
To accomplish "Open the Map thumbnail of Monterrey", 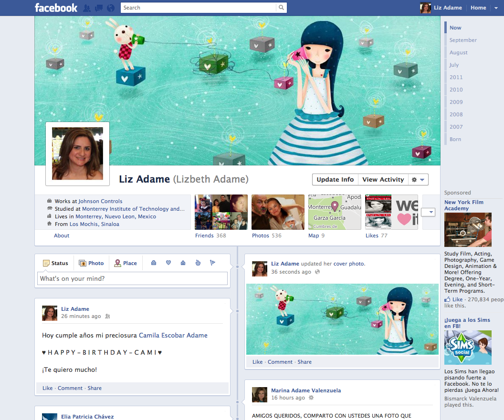I will [334, 212].
